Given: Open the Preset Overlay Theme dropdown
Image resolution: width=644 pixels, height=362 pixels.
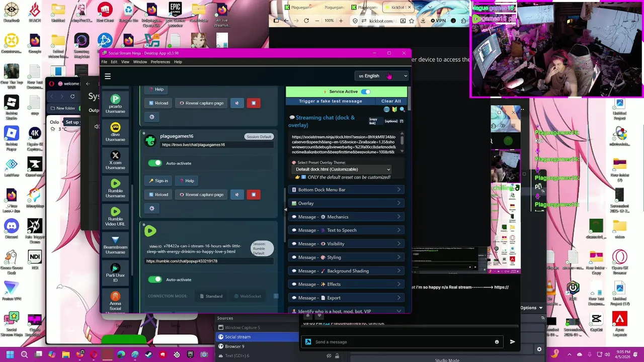Looking at the screenshot, I should point(342,169).
